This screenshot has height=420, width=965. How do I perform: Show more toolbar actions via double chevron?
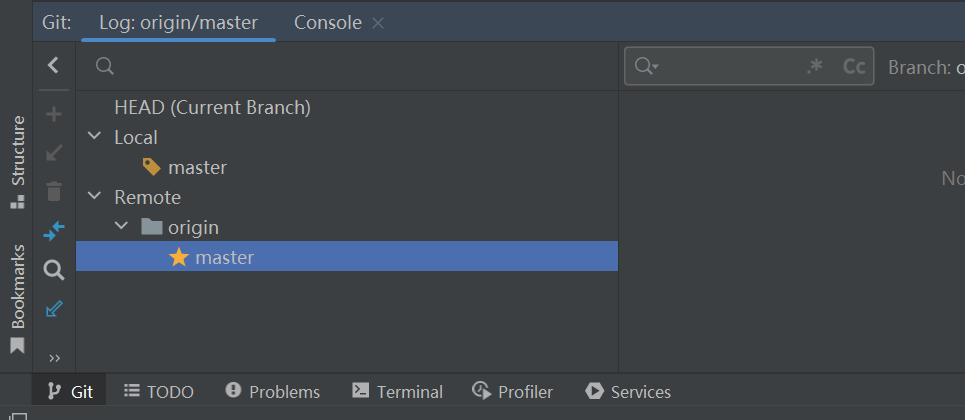pos(54,358)
